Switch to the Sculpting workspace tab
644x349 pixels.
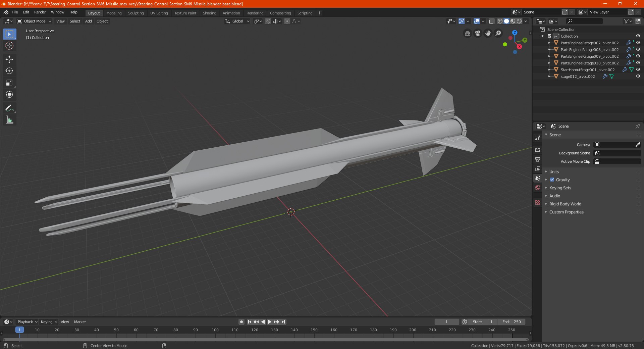pyautogui.click(x=136, y=13)
